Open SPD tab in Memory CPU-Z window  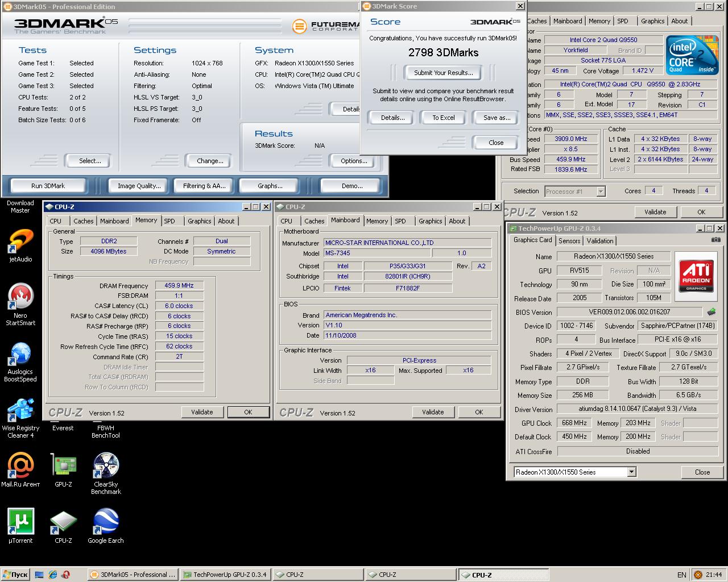[169, 221]
